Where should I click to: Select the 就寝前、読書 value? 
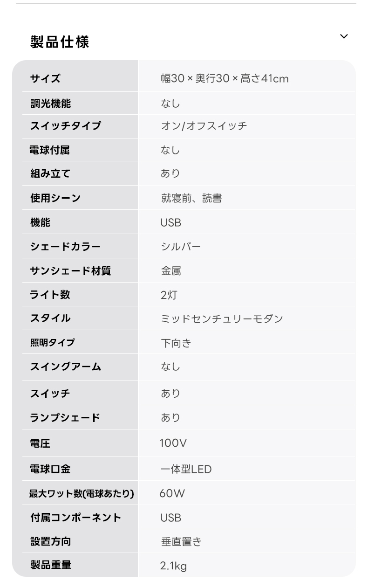[191, 198]
